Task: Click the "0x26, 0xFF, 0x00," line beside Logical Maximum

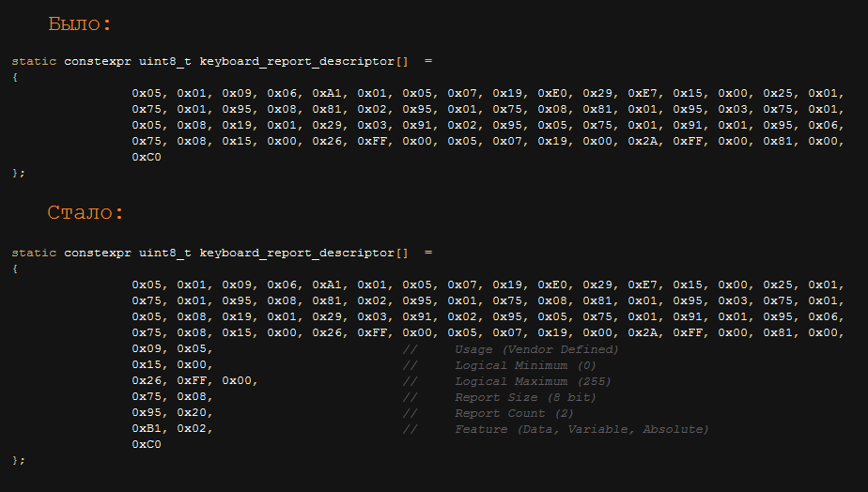Action: 195,381
